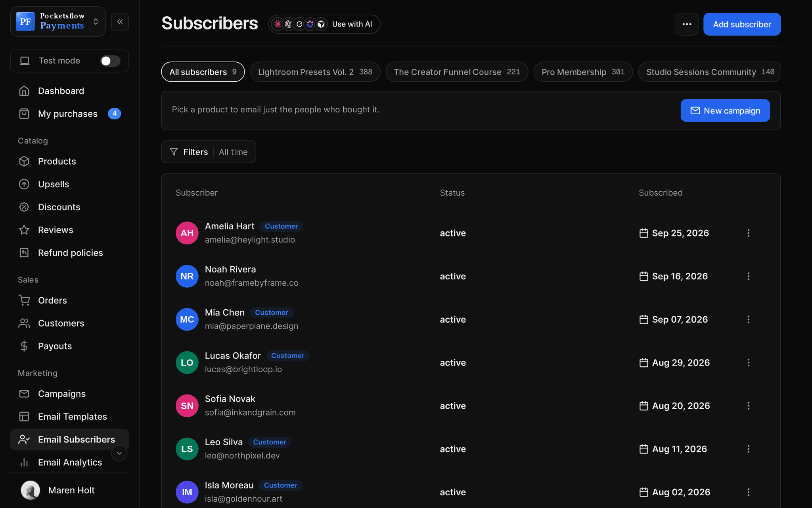This screenshot has height=508, width=812.
Task: Click the Use with AI button
Action: pyautogui.click(x=324, y=24)
